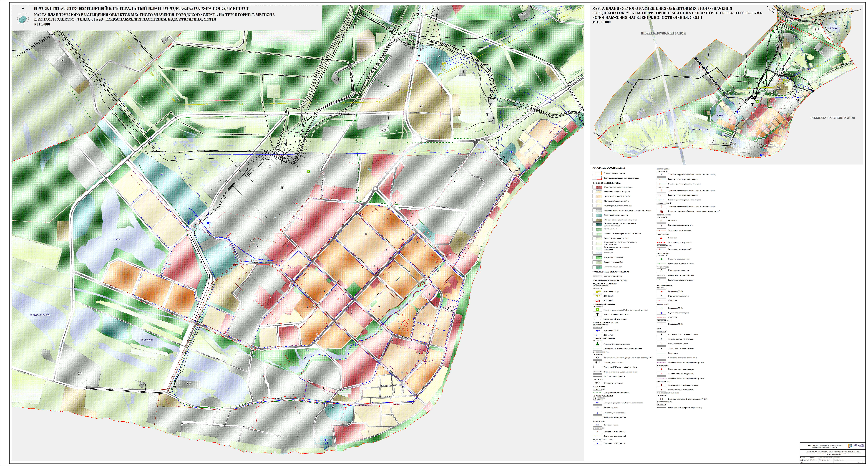Click the 'Узлы спутниковой связи' legend symbol
Screen dimensions: 868x466
(x=661, y=344)
